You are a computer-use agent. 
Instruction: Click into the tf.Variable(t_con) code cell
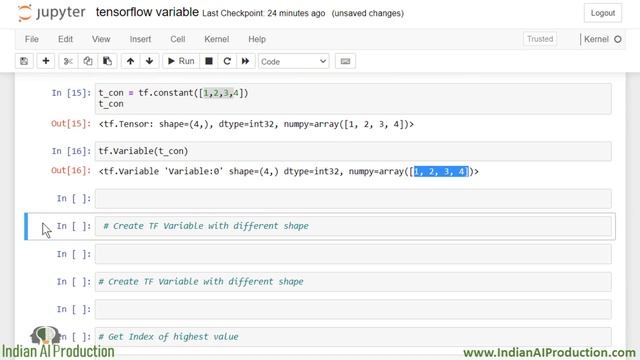[353, 151]
